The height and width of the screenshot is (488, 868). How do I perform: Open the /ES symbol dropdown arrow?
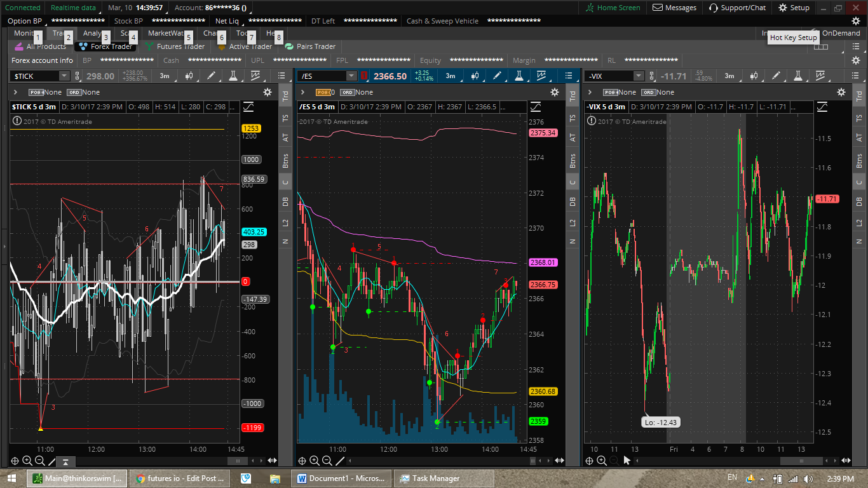pyautogui.click(x=351, y=76)
